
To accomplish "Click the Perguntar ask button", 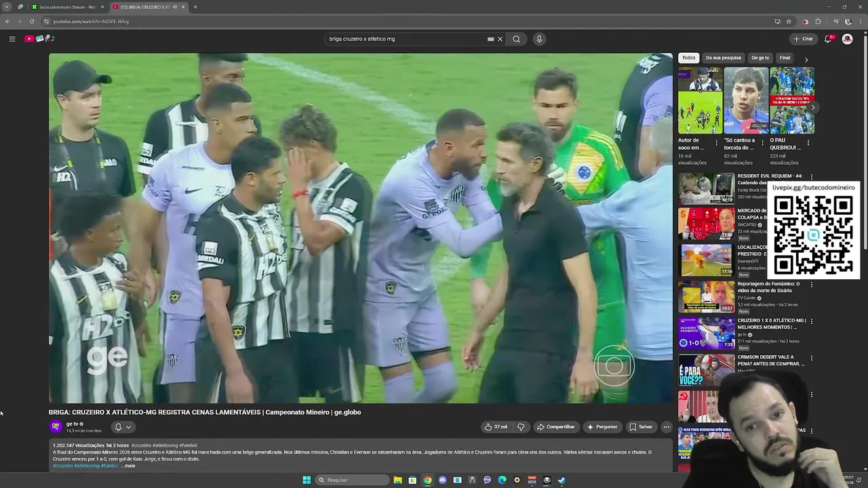I will point(602,427).
